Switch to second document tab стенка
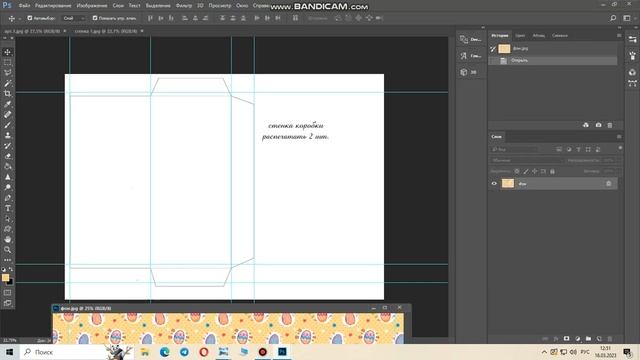The height and width of the screenshot is (360, 640). tap(106, 31)
